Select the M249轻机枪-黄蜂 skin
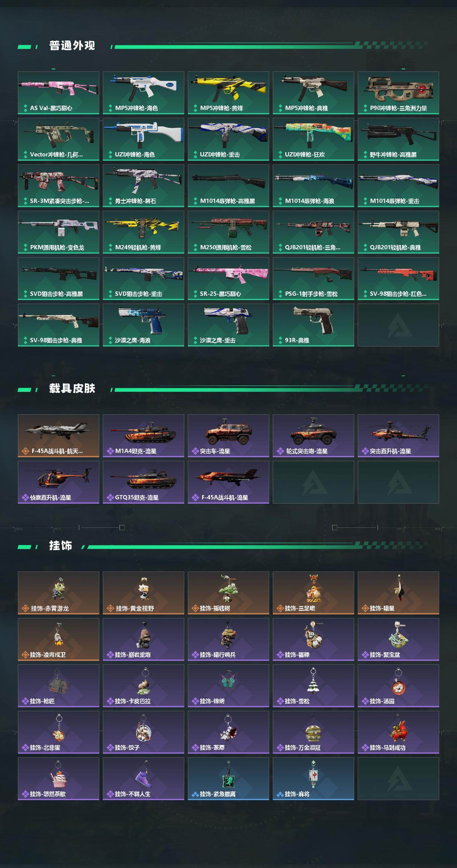The image size is (457, 868). (x=144, y=232)
